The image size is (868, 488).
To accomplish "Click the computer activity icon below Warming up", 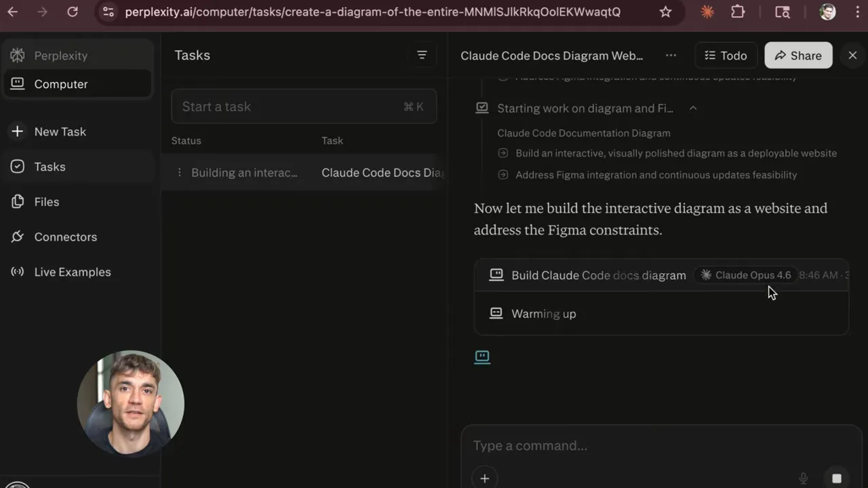I will coord(482,357).
